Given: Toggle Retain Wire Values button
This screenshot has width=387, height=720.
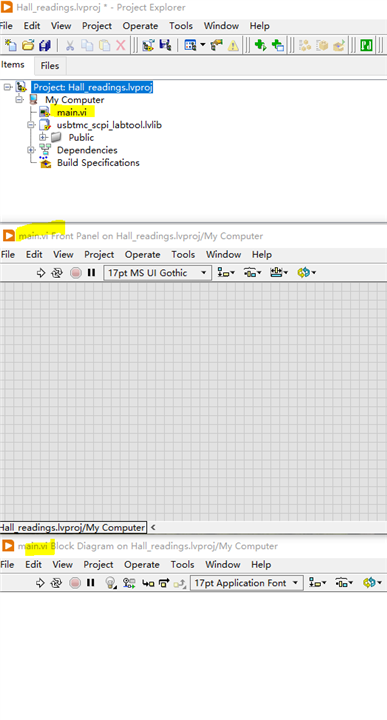Looking at the screenshot, I should click(x=129, y=583).
